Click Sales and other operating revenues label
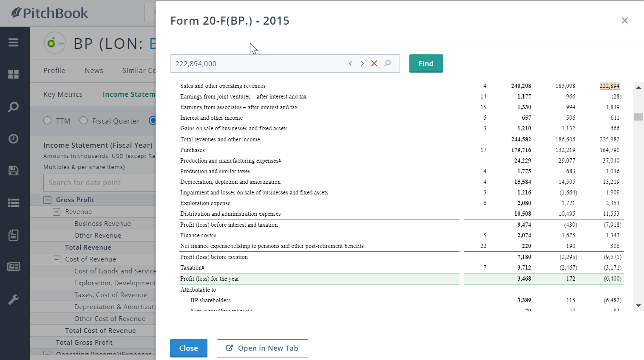 [223, 86]
